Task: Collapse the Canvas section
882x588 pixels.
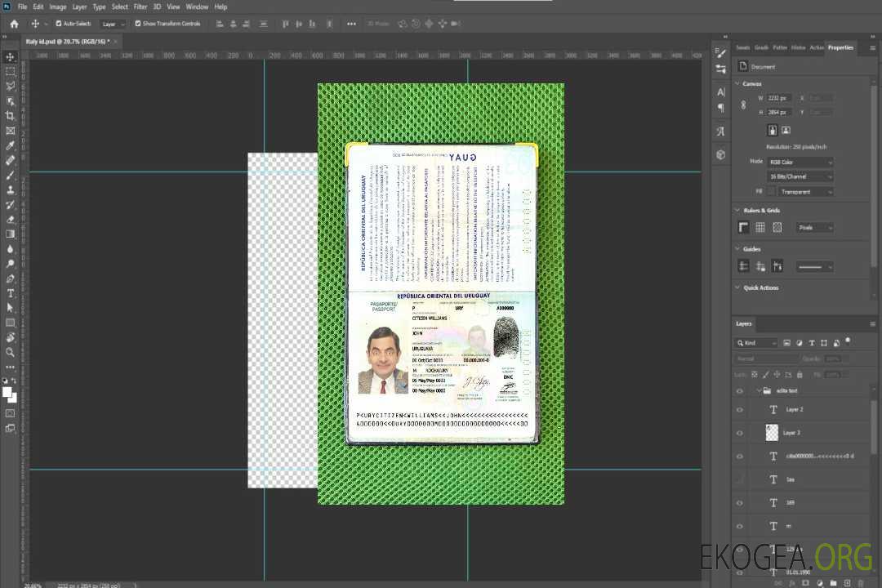Action: point(737,84)
